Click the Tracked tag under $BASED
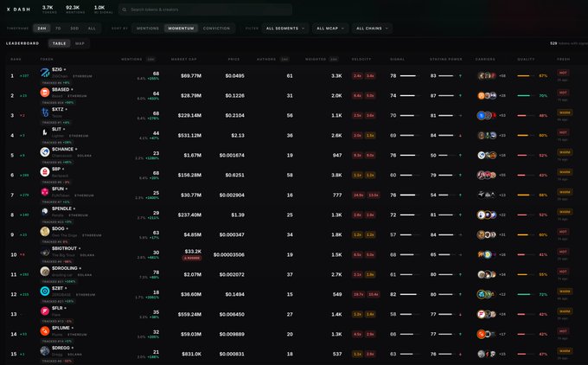The height and width of the screenshot is (365, 588). (x=58, y=102)
